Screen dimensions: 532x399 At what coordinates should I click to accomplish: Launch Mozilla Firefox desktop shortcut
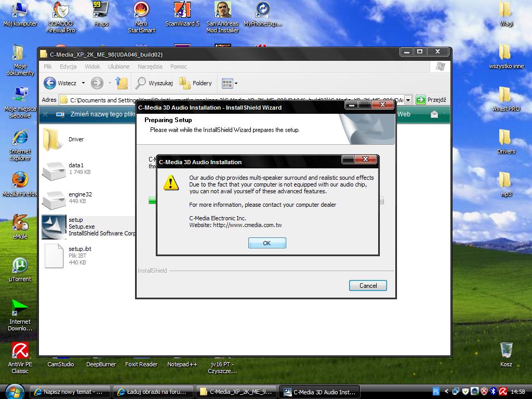[20, 184]
